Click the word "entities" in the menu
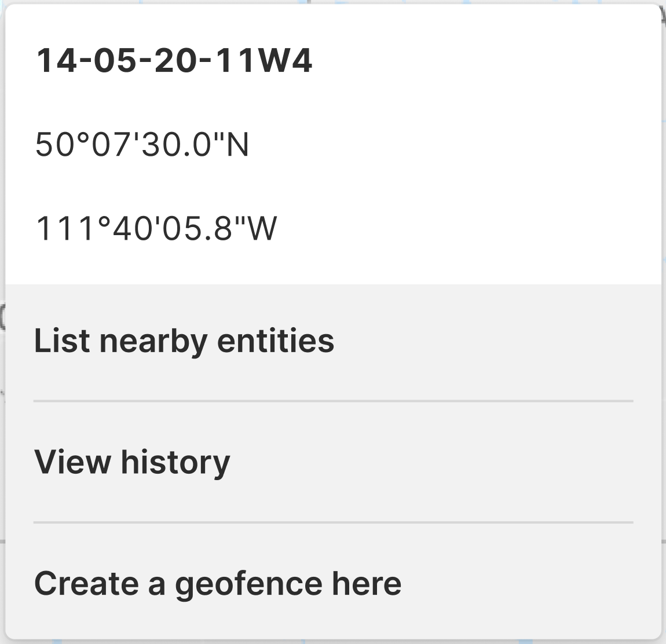Viewport: 666px width, 644px height. [x=276, y=341]
